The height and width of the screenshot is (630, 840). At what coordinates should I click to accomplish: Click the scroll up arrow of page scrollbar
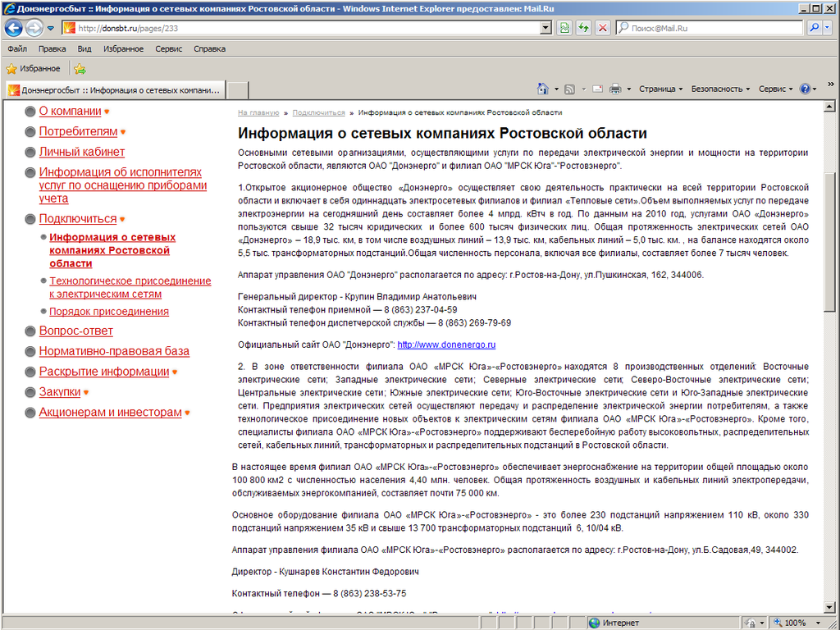[x=829, y=107]
